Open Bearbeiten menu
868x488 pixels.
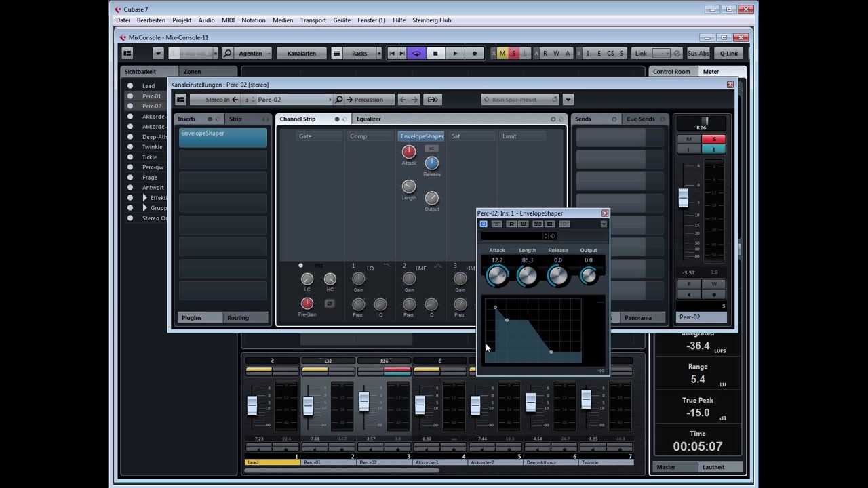click(151, 20)
